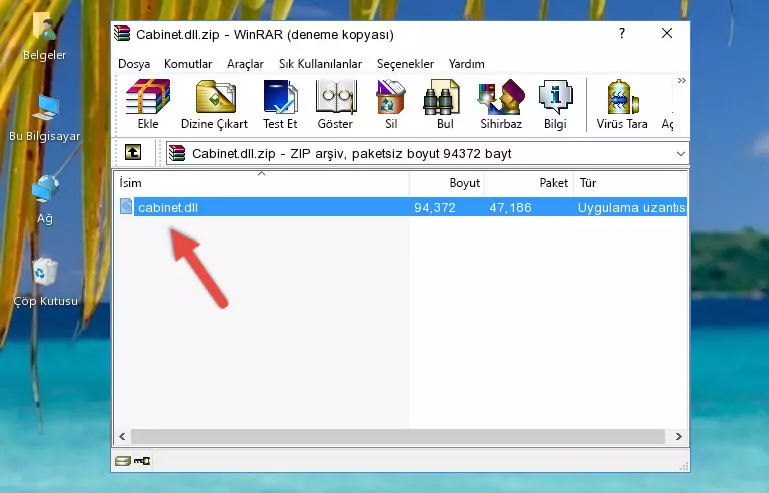Click the 47,186 packed size value
Screen dimensions: 769x493
pos(510,208)
